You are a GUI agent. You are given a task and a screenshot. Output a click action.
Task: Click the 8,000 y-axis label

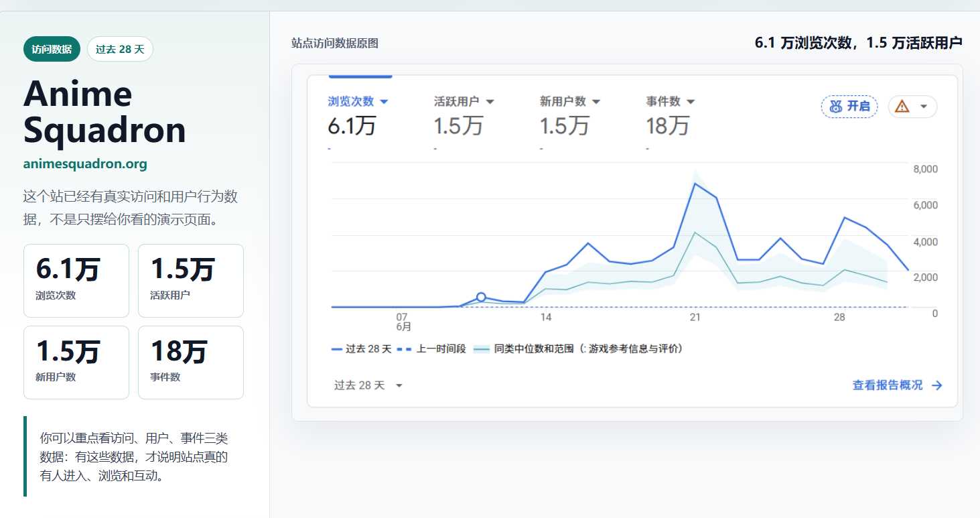(926, 169)
